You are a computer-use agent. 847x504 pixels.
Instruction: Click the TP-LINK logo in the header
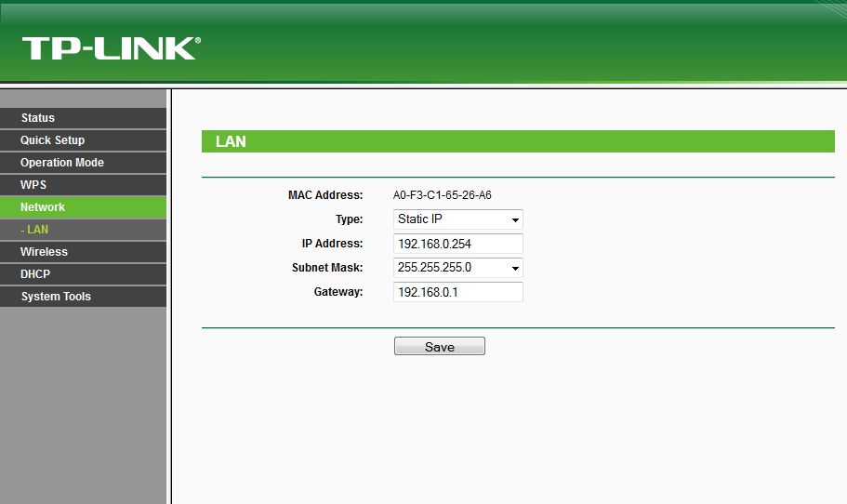pyautogui.click(x=111, y=48)
